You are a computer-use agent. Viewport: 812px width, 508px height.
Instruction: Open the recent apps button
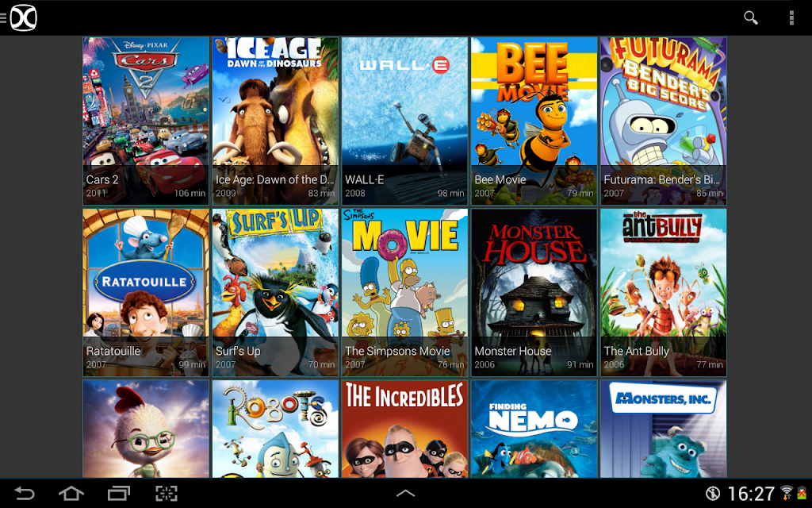click(119, 493)
